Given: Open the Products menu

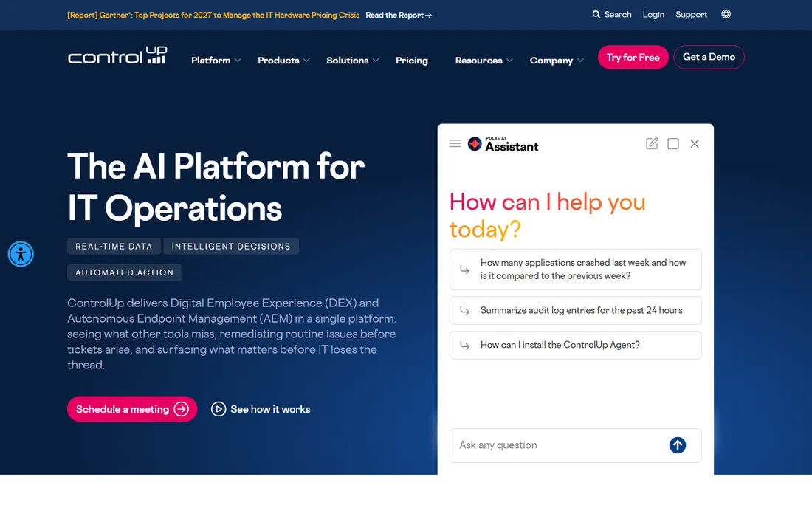Looking at the screenshot, I should tap(278, 61).
